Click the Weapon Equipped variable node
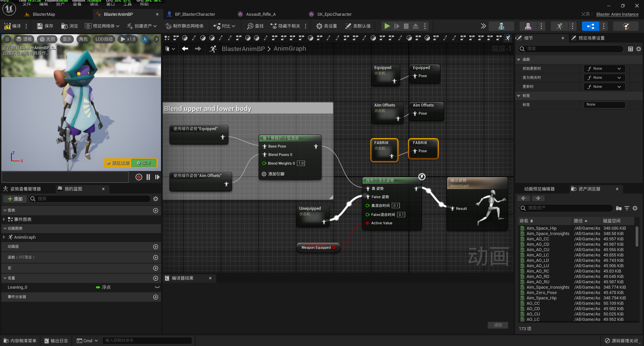Image resolution: width=644 pixels, height=346 pixels. click(x=318, y=247)
